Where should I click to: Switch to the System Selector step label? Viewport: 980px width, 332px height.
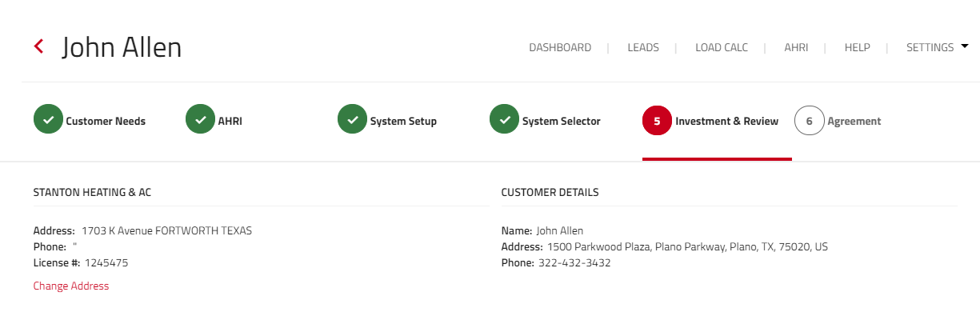(562, 122)
